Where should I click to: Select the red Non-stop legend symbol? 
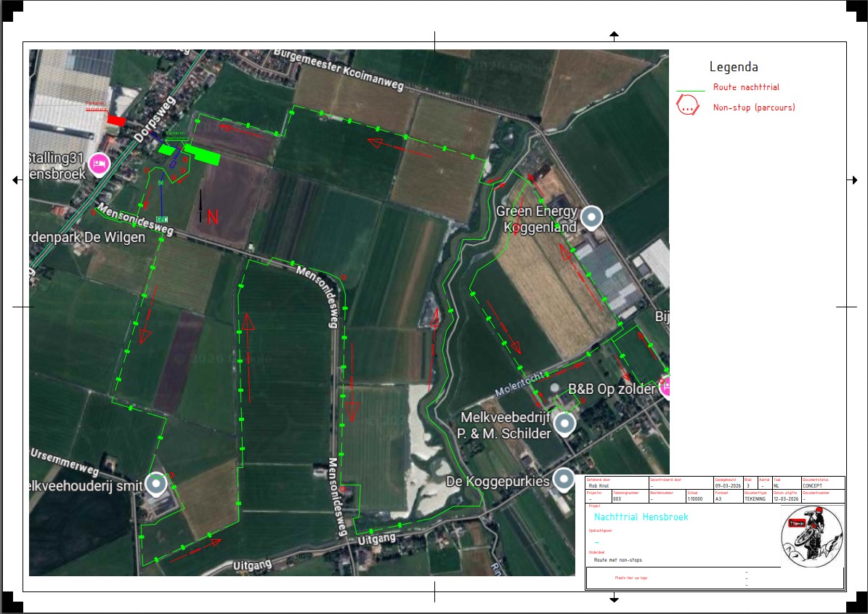click(x=687, y=106)
